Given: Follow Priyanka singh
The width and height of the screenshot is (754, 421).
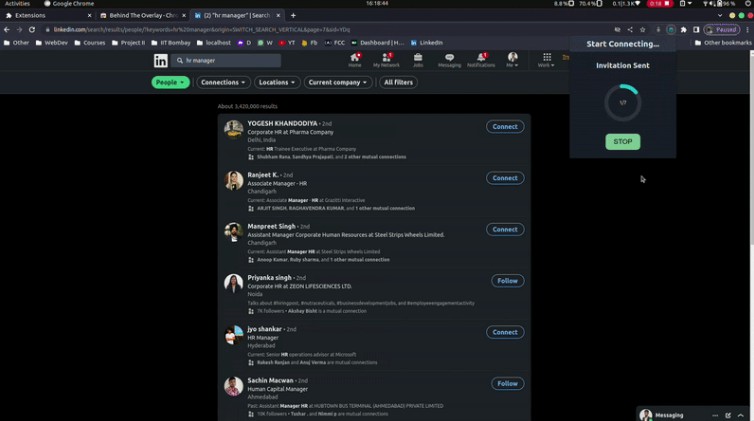Looking at the screenshot, I should pyautogui.click(x=507, y=281).
